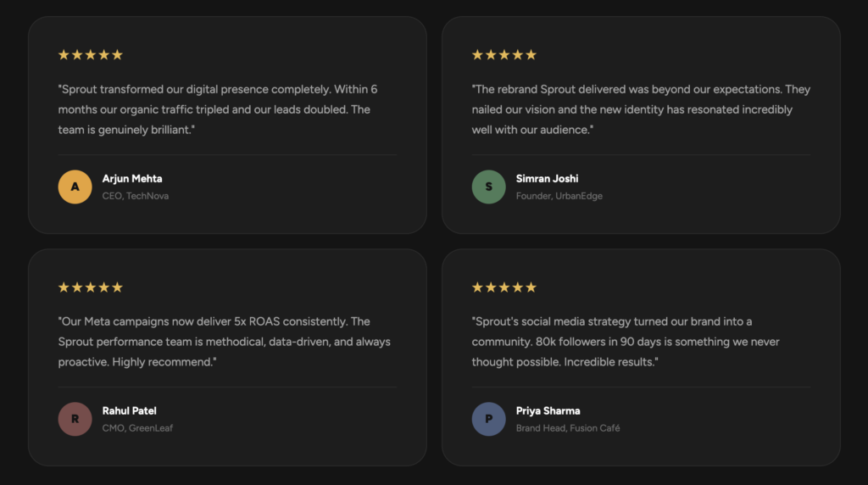The image size is (868, 485).
Task: Click the star rating on Rahul Patel's review
Action: click(x=90, y=287)
